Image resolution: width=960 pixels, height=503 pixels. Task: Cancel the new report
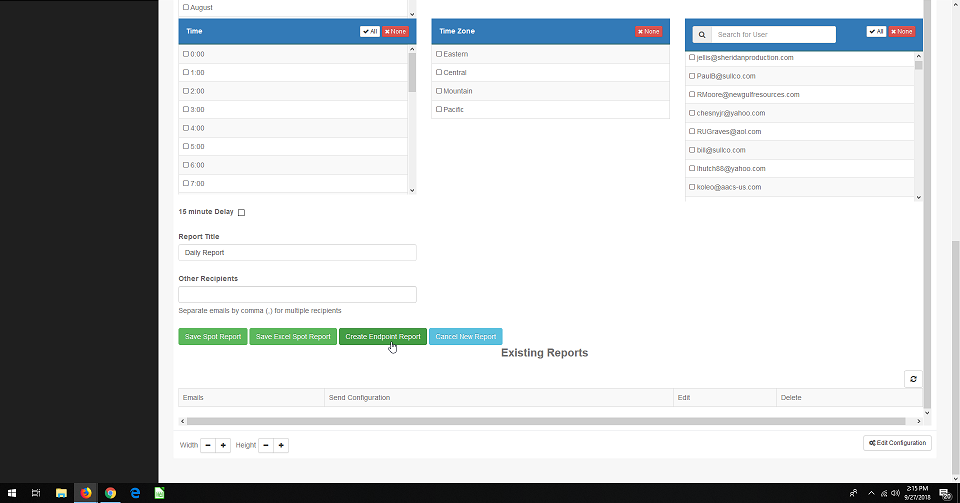465,337
